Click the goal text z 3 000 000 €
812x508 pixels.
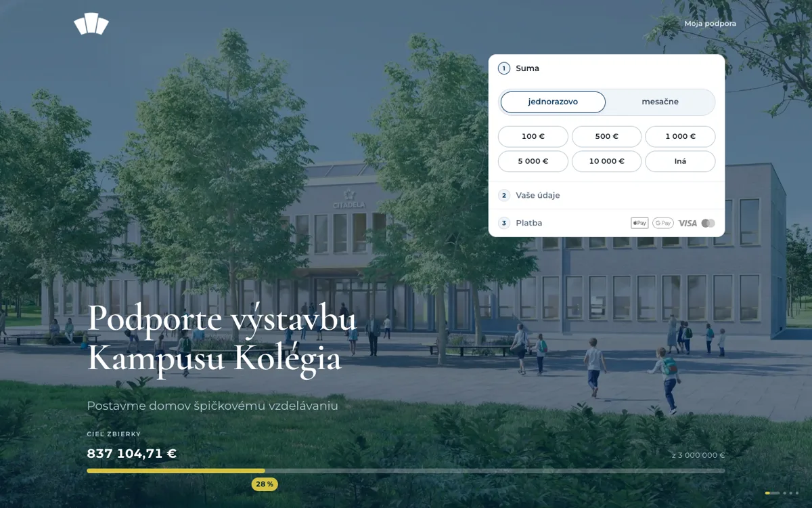pos(698,455)
